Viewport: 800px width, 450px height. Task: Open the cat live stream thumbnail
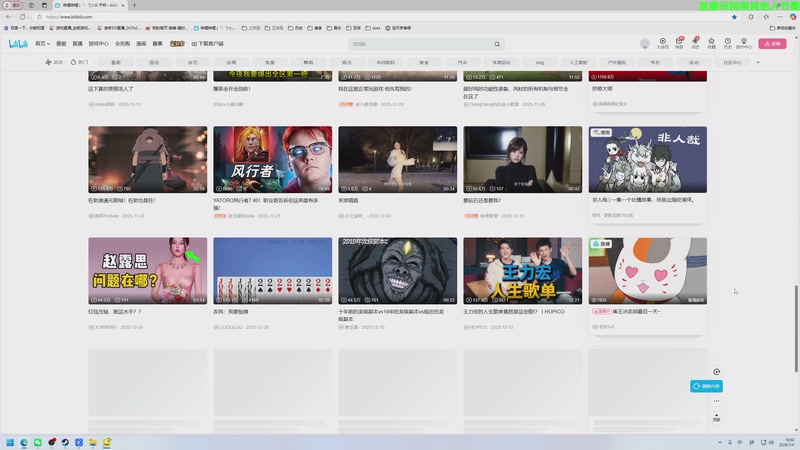647,270
